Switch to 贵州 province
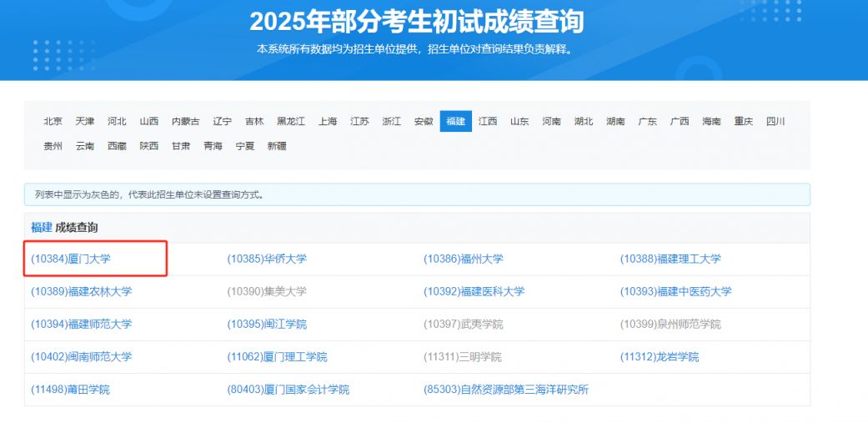The image size is (868, 423). (x=53, y=146)
